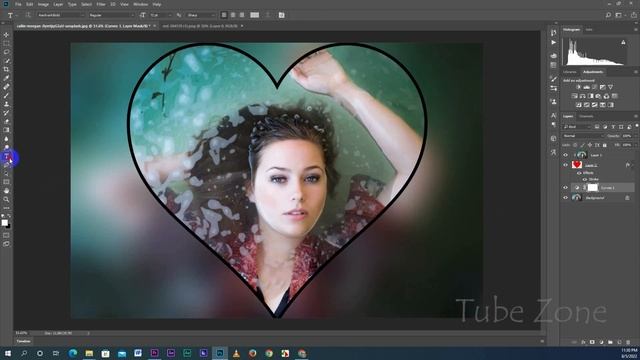640x360 pixels.
Task: Open the font family dropdown
Action: (x=60, y=15)
